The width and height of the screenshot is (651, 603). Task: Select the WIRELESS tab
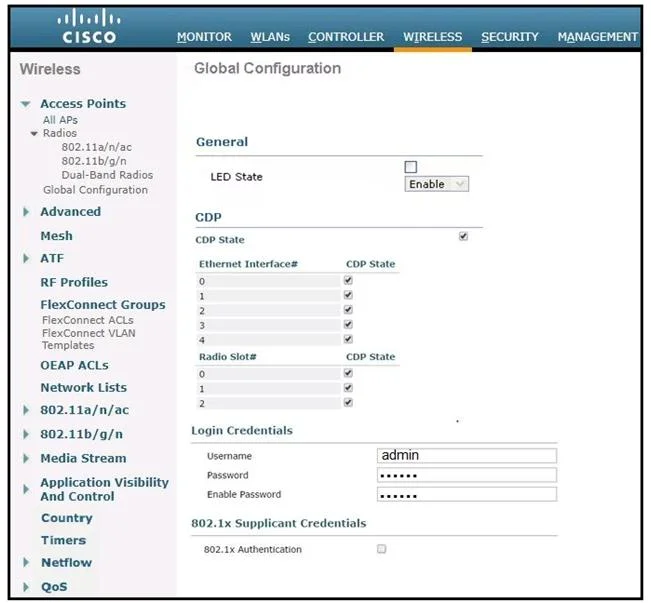tap(433, 37)
